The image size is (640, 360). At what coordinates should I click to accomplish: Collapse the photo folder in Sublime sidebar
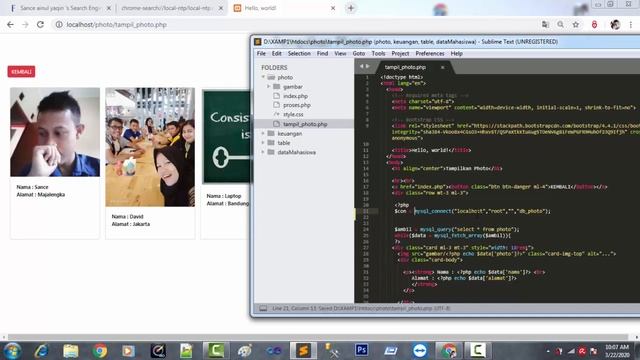(x=263, y=77)
